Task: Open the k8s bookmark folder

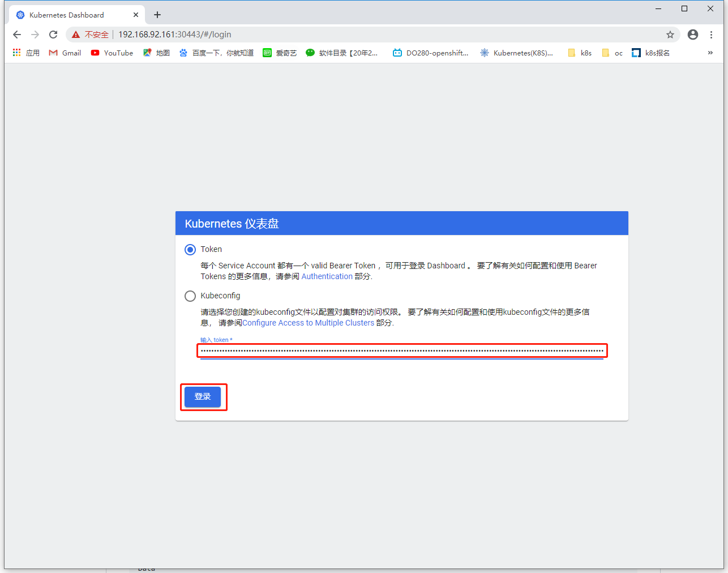Action: click(580, 53)
